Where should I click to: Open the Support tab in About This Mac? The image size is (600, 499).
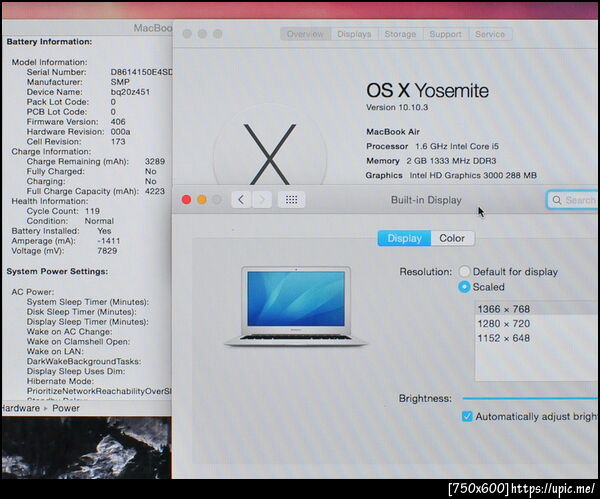(x=445, y=34)
